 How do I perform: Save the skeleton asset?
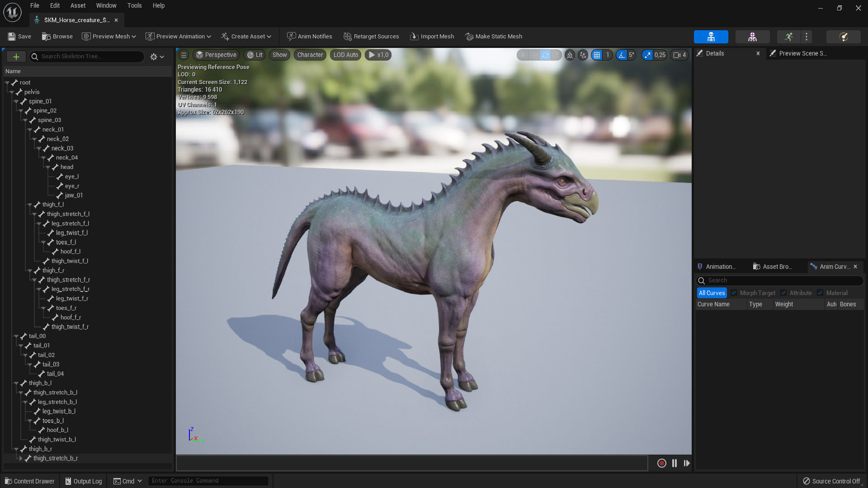point(19,36)
